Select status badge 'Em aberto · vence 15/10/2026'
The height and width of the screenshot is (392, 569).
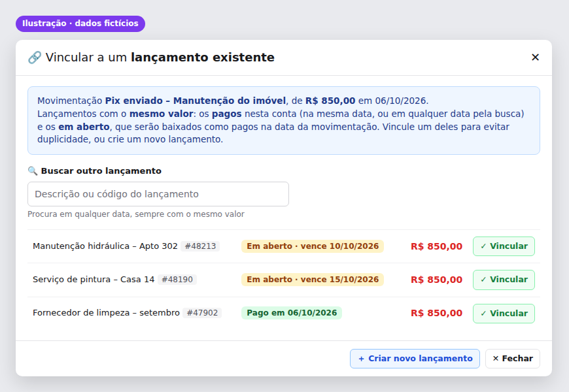click(313, 280)
